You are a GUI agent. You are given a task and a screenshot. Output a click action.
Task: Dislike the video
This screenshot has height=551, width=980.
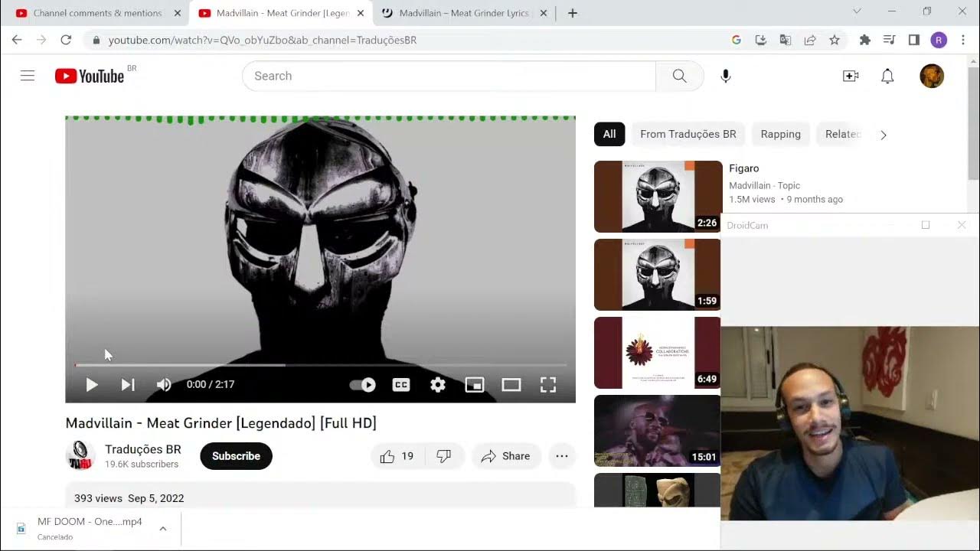(443, 456)
